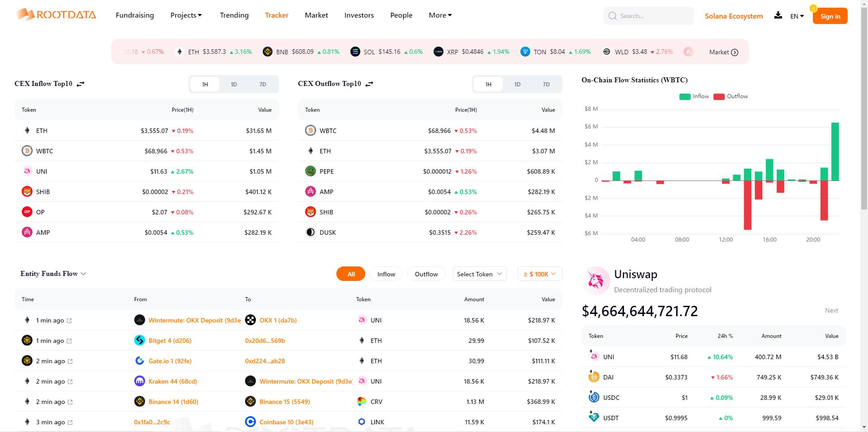Filter Entity Funds Flow by Inflow
This screenshot has height=432, width=868.
click(x=386, y=274)
